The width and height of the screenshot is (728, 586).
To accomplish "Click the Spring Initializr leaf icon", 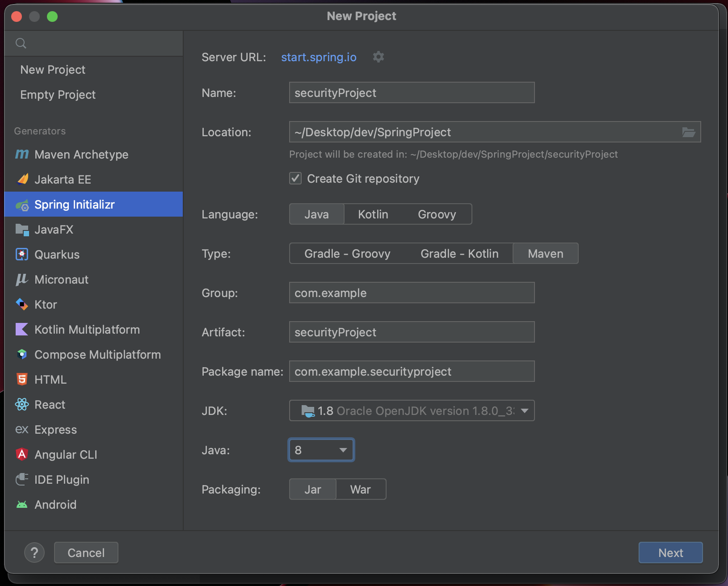I will (22, 205).
